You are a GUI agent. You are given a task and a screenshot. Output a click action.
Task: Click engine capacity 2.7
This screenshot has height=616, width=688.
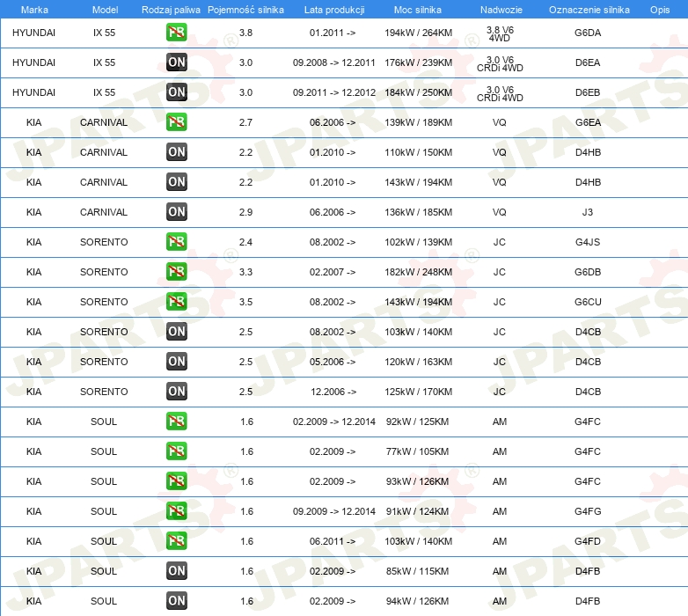coord(245,122)
